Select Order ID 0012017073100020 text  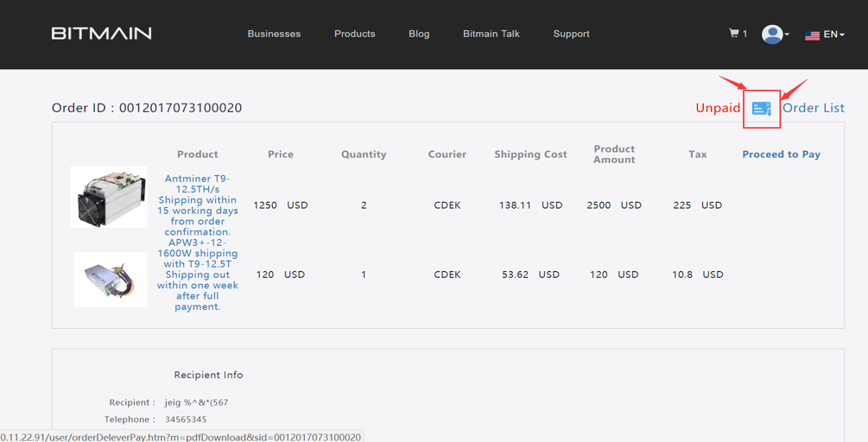pos(147,108)
